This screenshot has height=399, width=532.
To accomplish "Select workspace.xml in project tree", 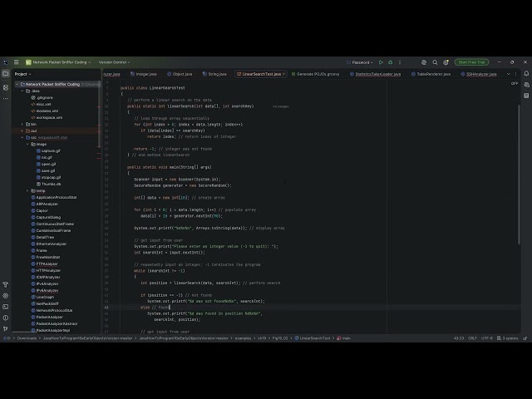I will coord(47,118).
